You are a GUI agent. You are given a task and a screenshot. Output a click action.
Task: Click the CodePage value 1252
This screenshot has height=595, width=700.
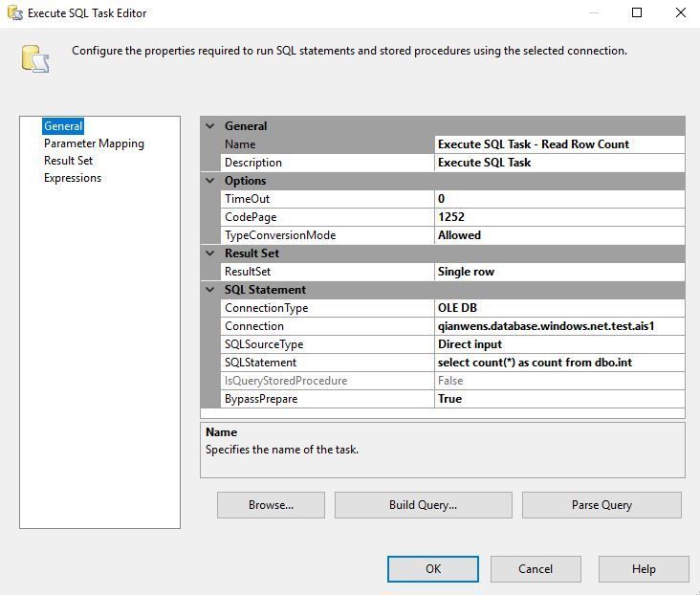(x=559, y=217)
